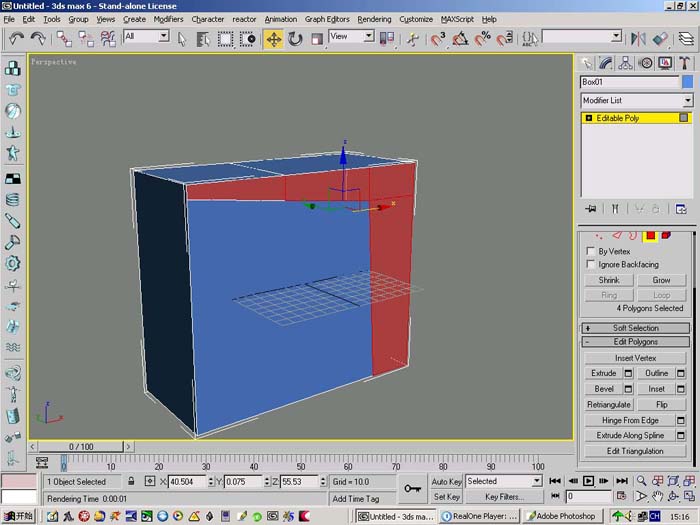Click the Bind to Space Warp icon
700x525 pixels.
click(108, 39)
